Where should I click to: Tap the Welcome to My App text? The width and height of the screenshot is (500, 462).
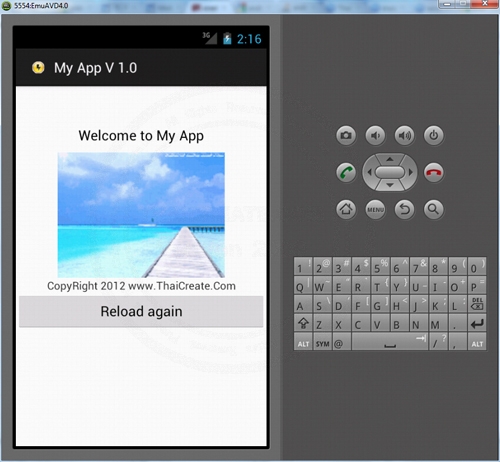[141, 136]
